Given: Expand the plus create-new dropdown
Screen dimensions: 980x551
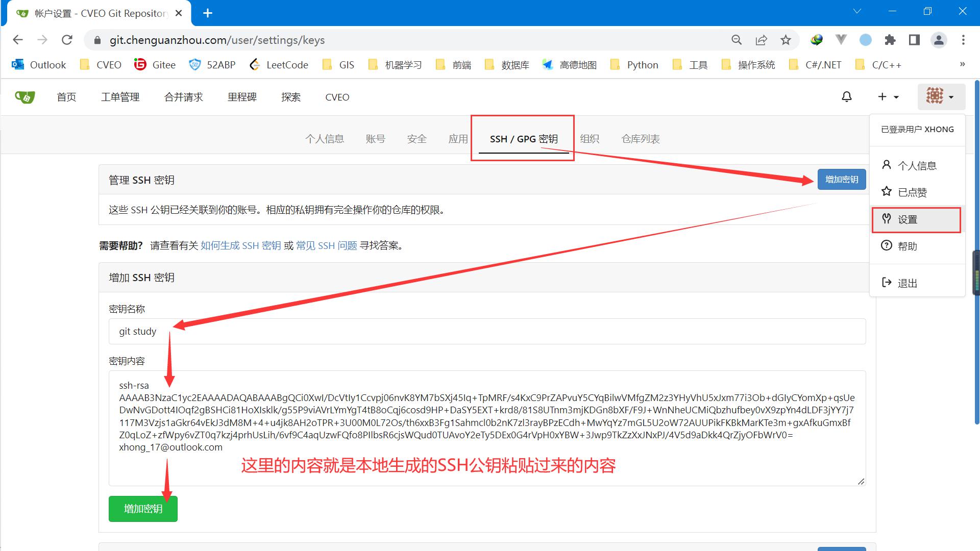Looking at the screenshot, I should click(x=888, y=97).
